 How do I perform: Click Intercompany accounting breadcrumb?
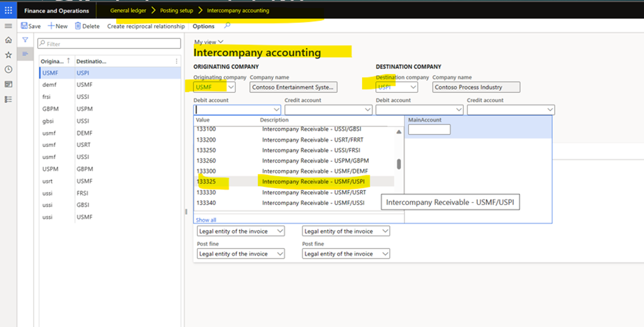coord(238,10)
